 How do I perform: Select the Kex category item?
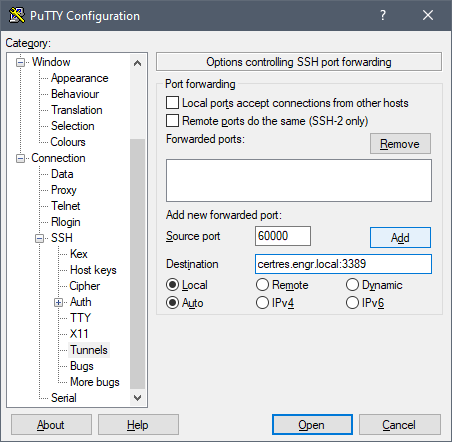pos(79,254)
